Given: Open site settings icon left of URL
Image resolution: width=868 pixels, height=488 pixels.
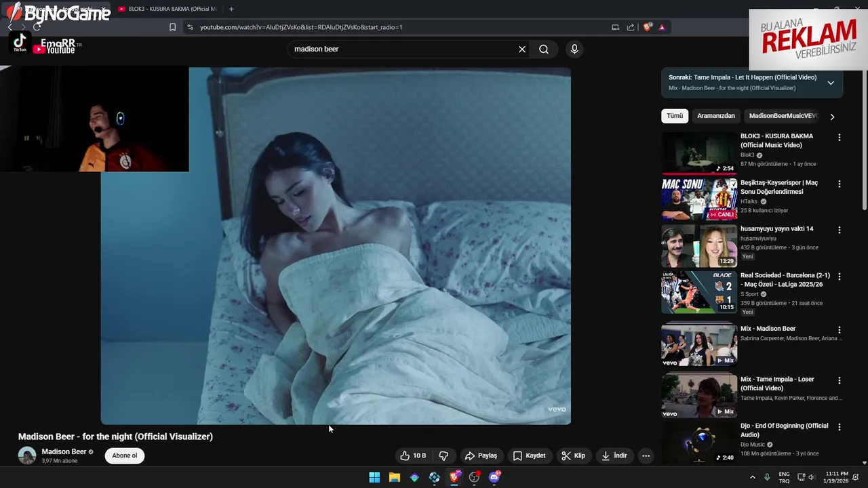Looking at the screenshot, I should tap(190, 27).
